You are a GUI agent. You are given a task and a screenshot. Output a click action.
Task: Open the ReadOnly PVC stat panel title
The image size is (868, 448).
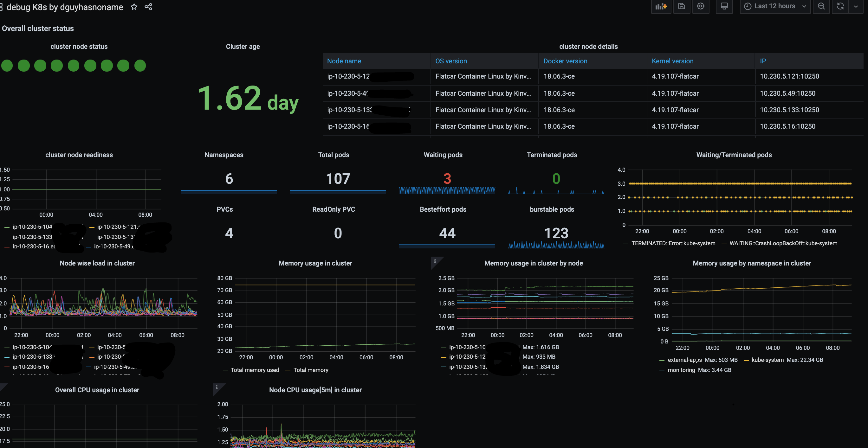[334, 209]
